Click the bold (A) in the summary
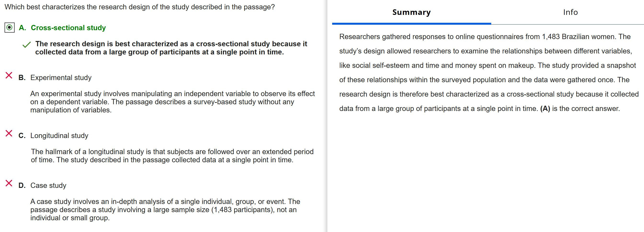The image size is (644, 232). coord(545,109)
